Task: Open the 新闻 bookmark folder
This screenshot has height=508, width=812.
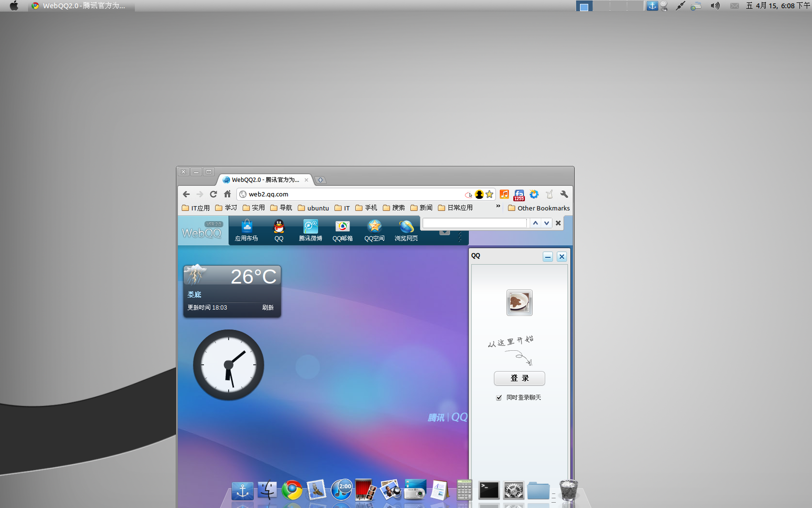Action: coord(421,208)
